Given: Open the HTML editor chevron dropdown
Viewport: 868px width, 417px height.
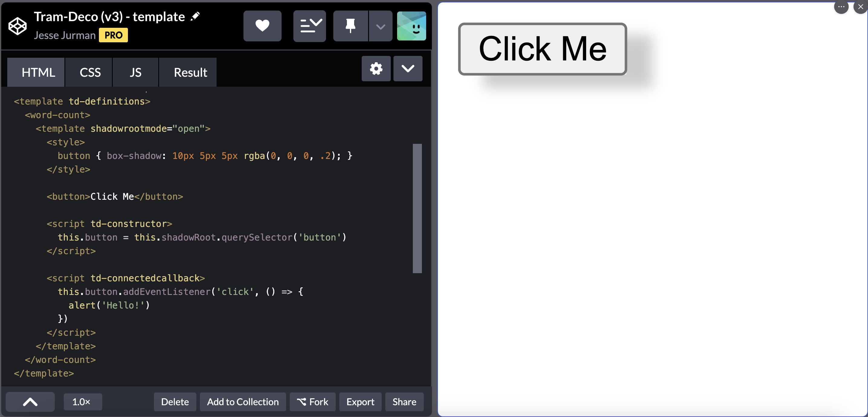Looking at the screenshot, I should tap(408, 69).
